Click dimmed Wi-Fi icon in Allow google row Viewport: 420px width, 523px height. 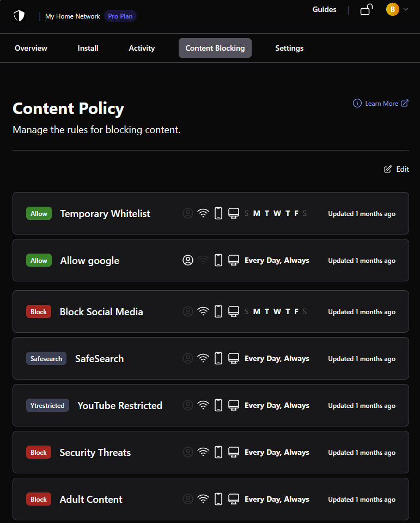[203, 260]
